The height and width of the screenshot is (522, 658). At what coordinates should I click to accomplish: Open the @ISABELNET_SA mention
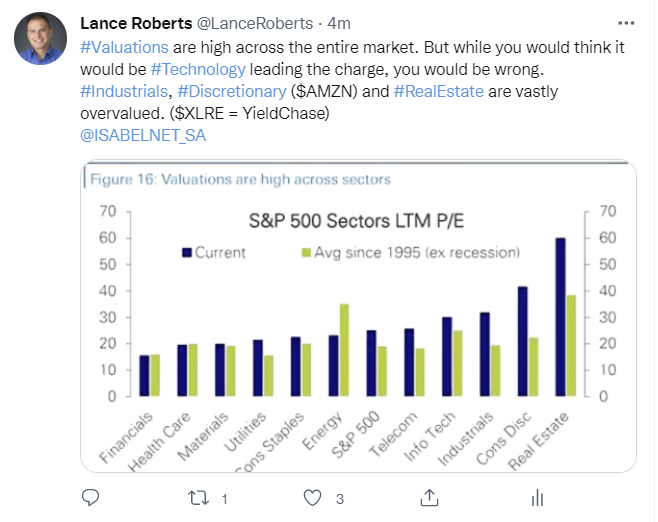pos(143,136)
